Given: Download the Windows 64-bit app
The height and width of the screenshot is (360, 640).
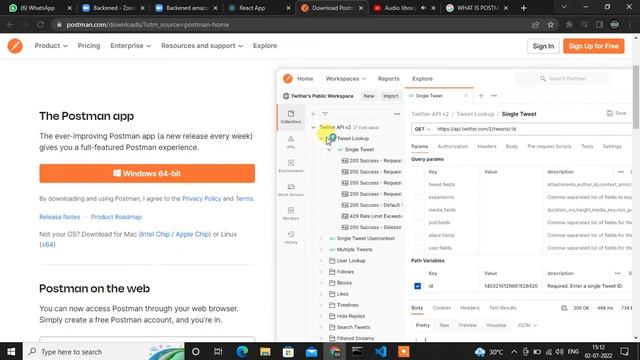Looking at the screenshot, I should tap(147, 173).
